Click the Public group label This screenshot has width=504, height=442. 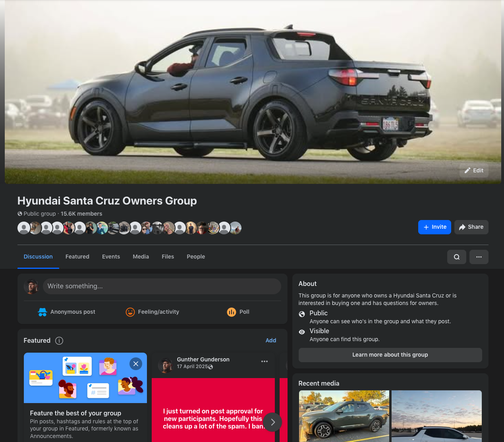point(40,214)
